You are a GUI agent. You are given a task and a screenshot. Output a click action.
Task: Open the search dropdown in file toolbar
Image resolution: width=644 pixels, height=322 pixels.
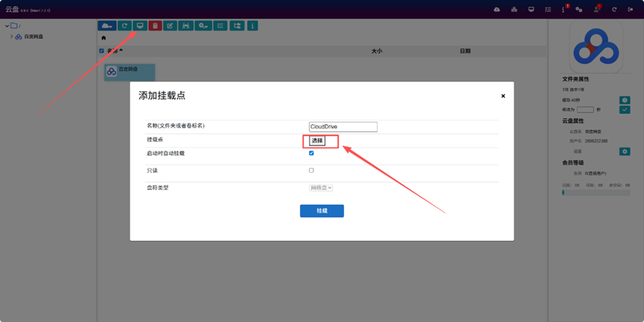point(203,25)
